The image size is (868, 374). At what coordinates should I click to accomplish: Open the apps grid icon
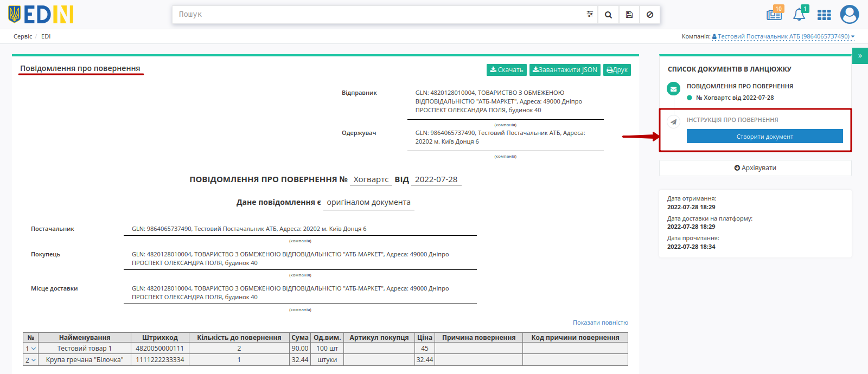tap(824, 15)
